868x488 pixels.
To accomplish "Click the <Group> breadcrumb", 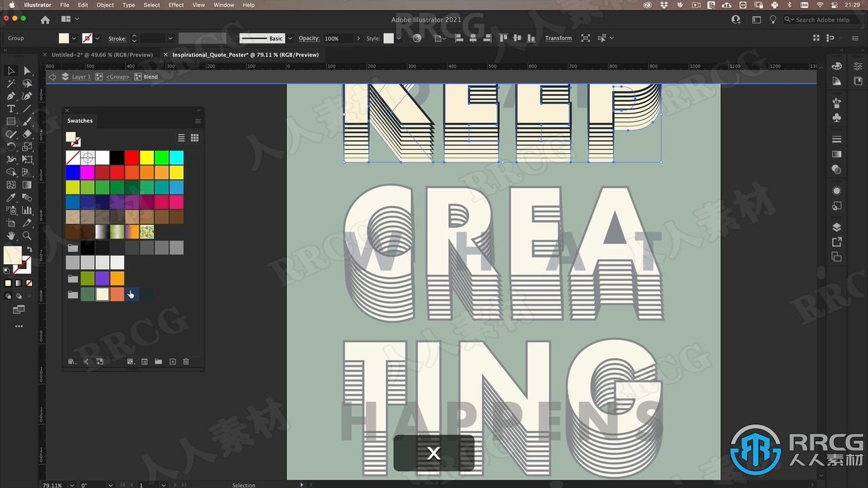I will (x=118, y=77).
